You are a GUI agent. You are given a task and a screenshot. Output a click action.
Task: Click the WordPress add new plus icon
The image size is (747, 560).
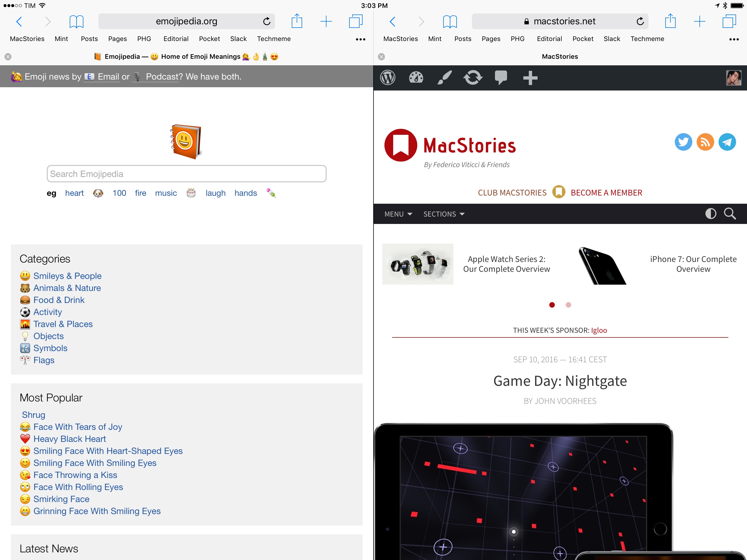[x=530, y=78]
